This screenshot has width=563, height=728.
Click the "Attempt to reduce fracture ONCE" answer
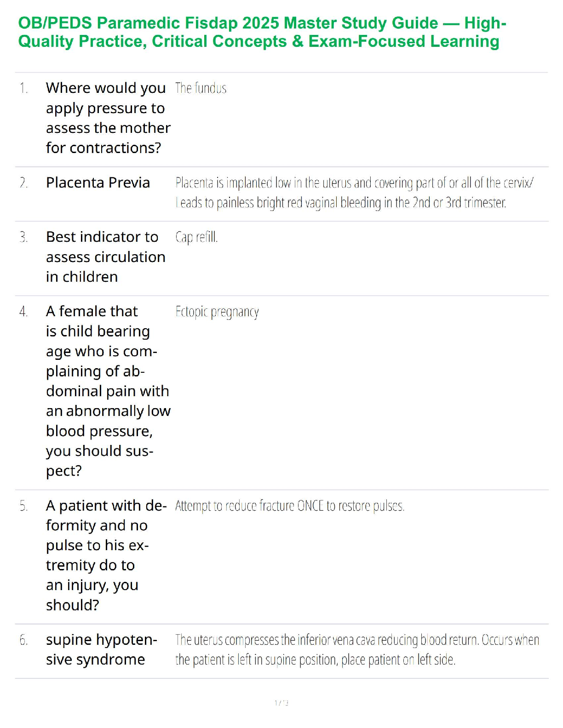click(x=290, y=506)
